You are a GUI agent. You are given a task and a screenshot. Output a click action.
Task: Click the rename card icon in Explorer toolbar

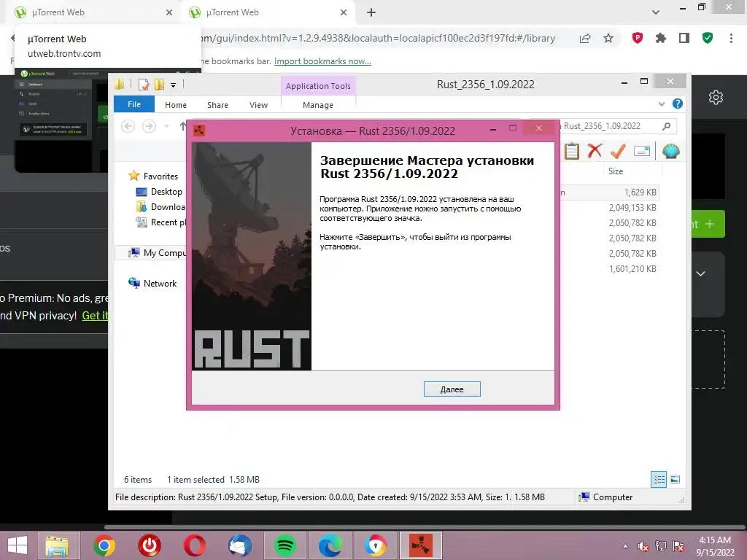pyautogui.click(x=642, y=152)
